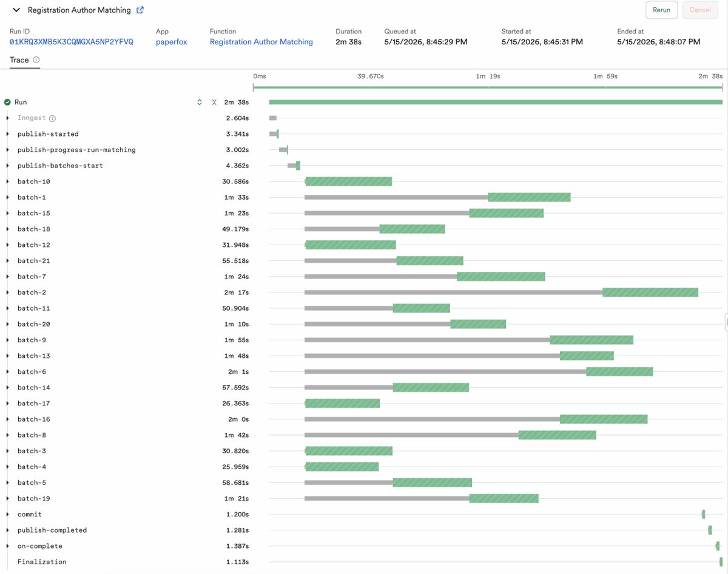
Task: Expand the on-complete step
Action: [x=8, y=546]
